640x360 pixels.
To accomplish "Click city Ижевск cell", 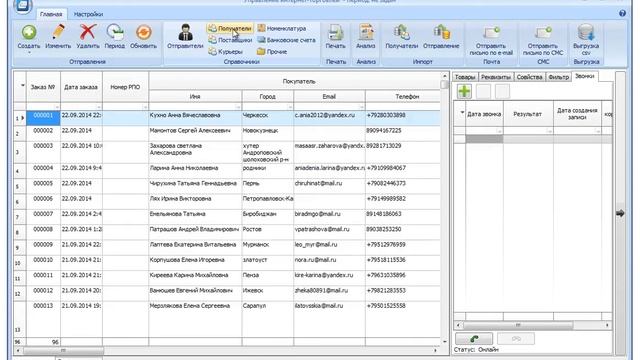I will point(267,293).
